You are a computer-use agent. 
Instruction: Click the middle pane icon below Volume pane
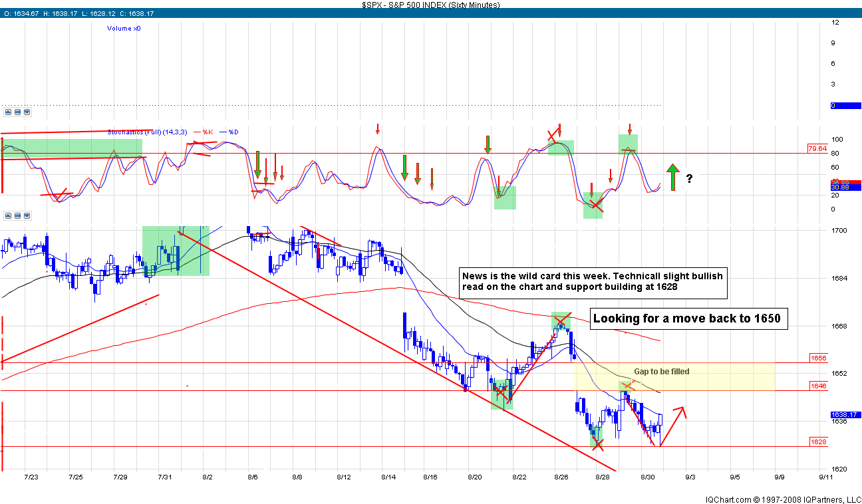click(17, 112)
